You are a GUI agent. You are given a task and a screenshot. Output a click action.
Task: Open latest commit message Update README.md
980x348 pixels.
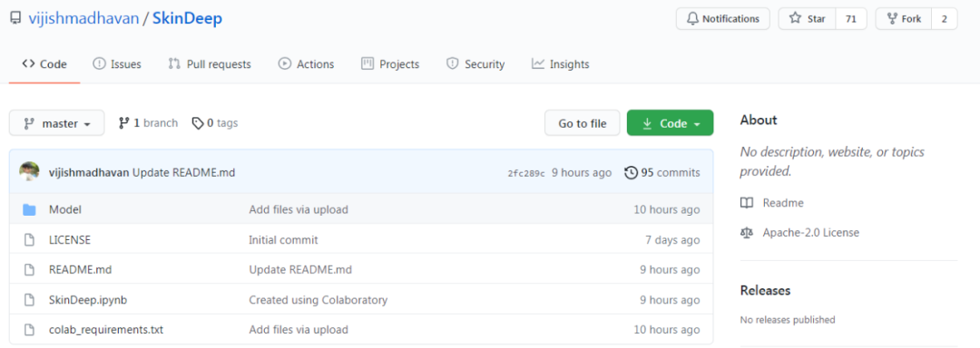point(183,173)
